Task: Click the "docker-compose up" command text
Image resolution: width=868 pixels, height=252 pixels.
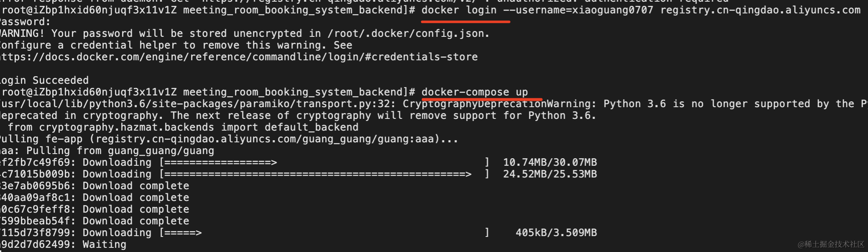Action: 475,92
